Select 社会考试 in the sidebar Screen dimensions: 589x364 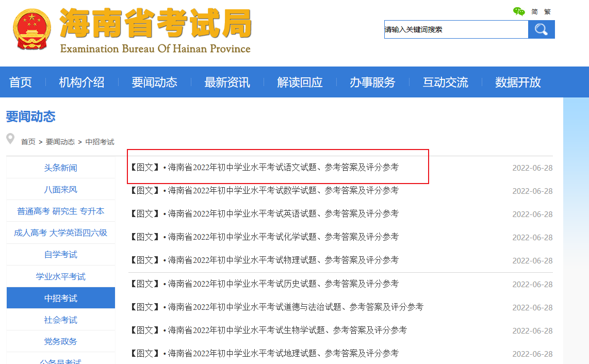61,320
